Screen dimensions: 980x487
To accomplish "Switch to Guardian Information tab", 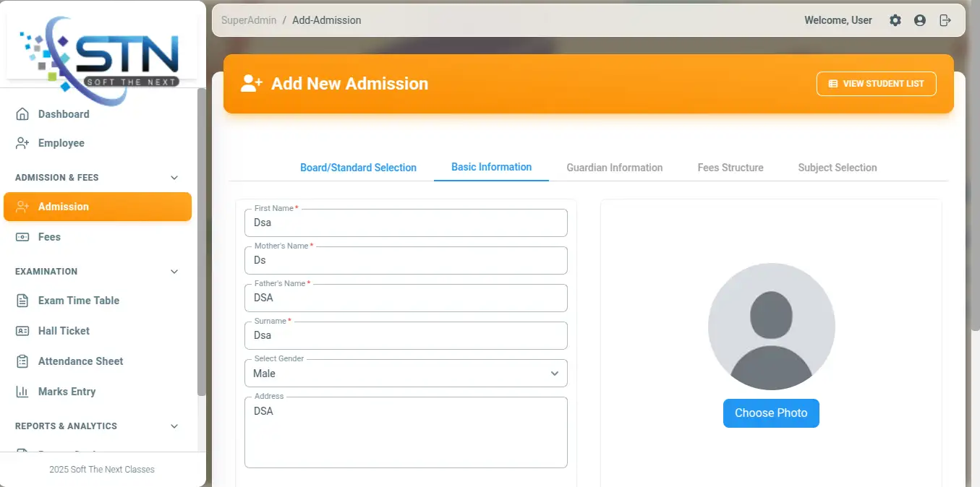I will [614, 168].
